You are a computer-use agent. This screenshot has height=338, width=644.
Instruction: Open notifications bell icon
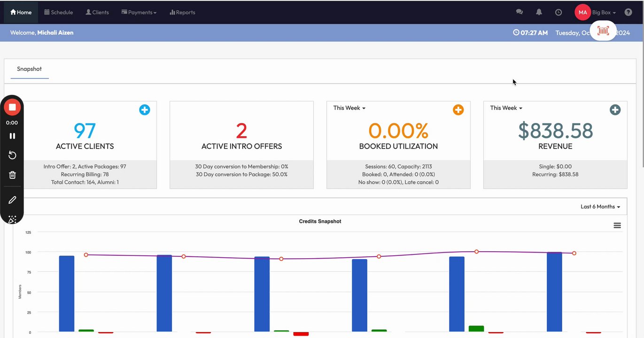539,12
